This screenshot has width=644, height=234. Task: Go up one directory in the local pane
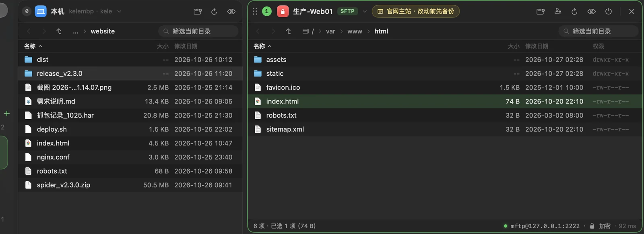pyautogui.click(x=59, y=31)
